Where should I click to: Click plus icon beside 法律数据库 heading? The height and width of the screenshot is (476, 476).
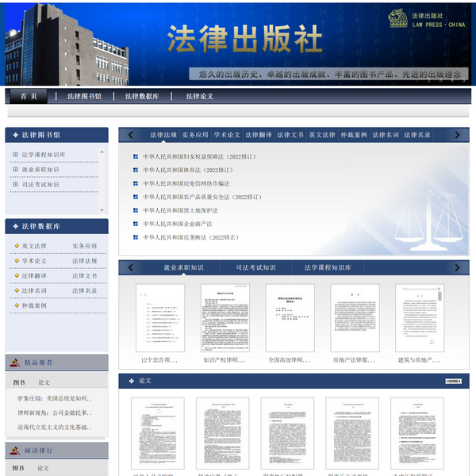pyautogui.click(x=13, y=227)
